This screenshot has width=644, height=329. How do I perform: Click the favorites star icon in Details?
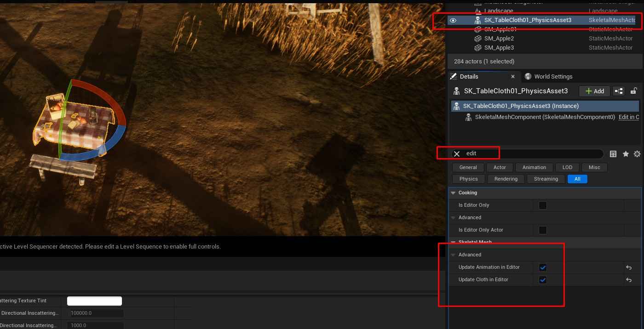[626, 154]
